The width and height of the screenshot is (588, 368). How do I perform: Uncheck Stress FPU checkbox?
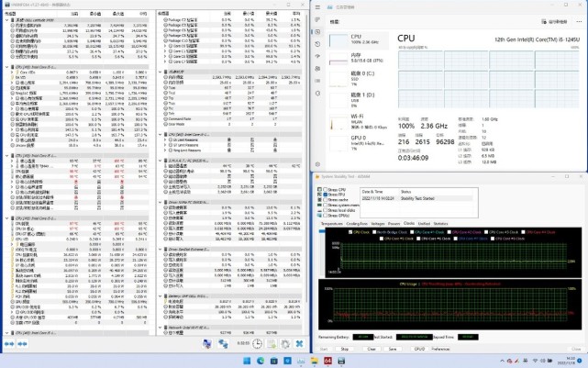pos(325,195)
